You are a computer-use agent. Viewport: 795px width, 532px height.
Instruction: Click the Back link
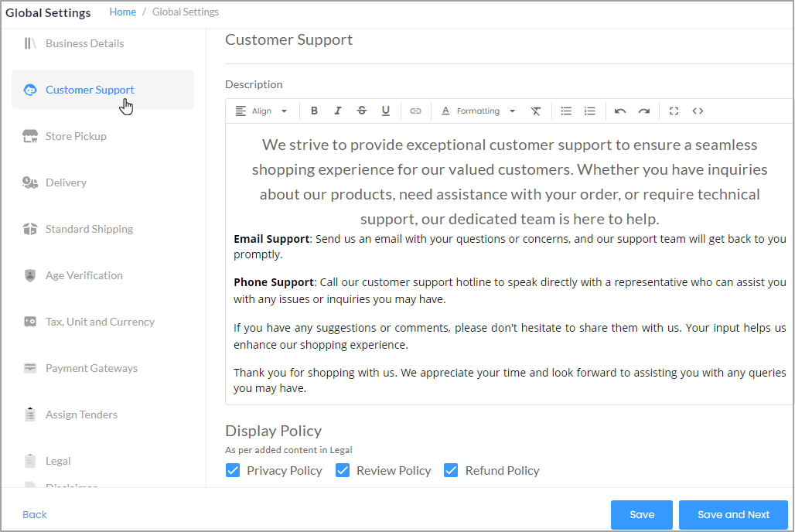pyautogui.click(x=35, y=514)
